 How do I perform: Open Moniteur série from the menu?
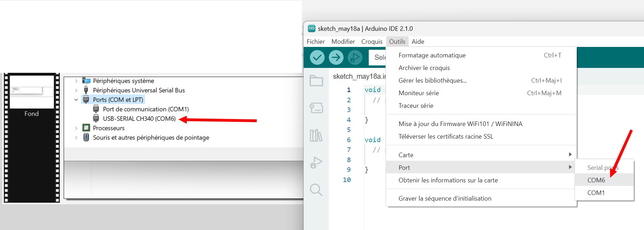point(481,93)
